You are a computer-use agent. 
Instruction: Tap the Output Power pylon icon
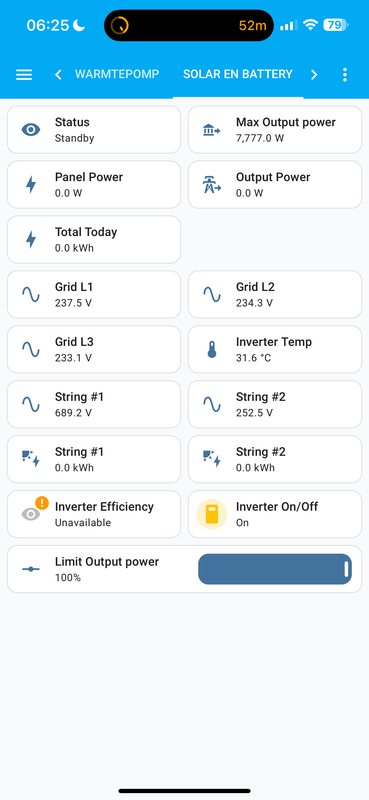click(x=211, y=185)
